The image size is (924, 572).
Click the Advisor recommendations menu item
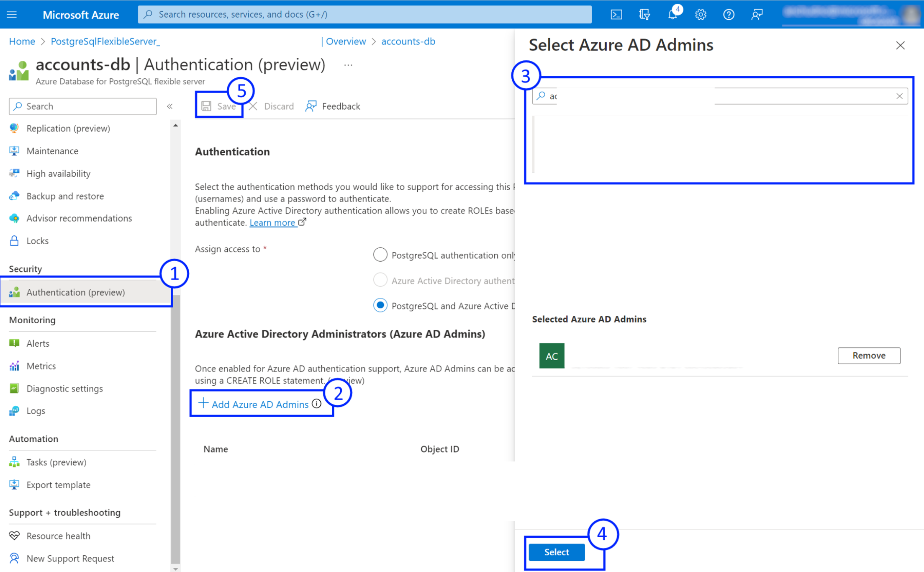tap(79, 217)
